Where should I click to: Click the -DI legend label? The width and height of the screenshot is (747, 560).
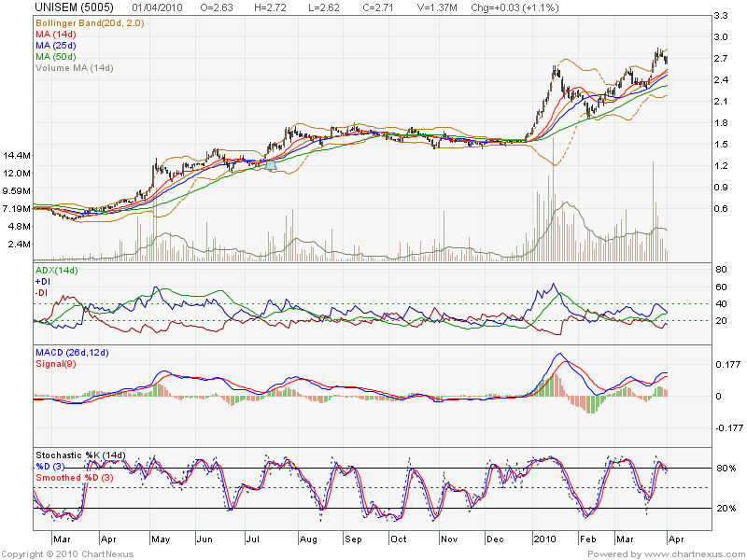[42, 292]
